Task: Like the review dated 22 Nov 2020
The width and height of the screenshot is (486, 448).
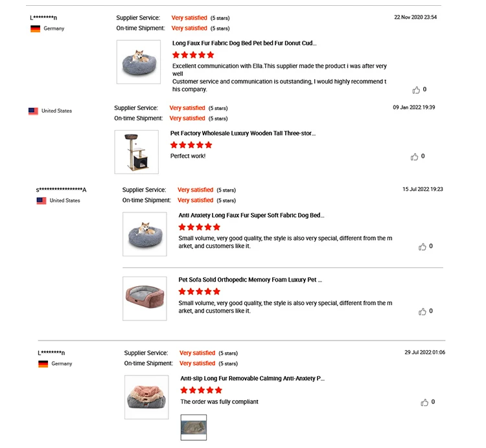Action: pyautogui.click(x=416, y=90)
